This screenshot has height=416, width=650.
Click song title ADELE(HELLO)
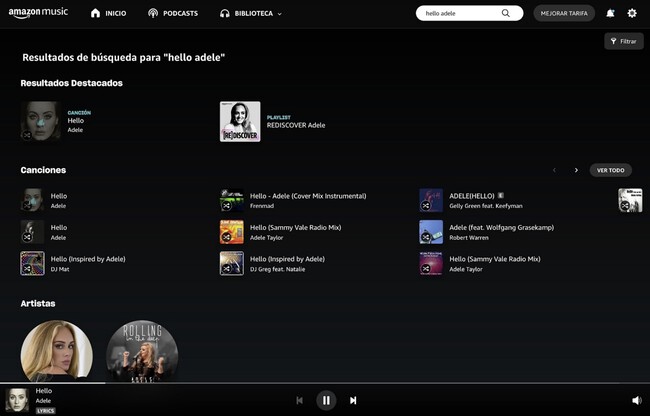click(472, 196)
